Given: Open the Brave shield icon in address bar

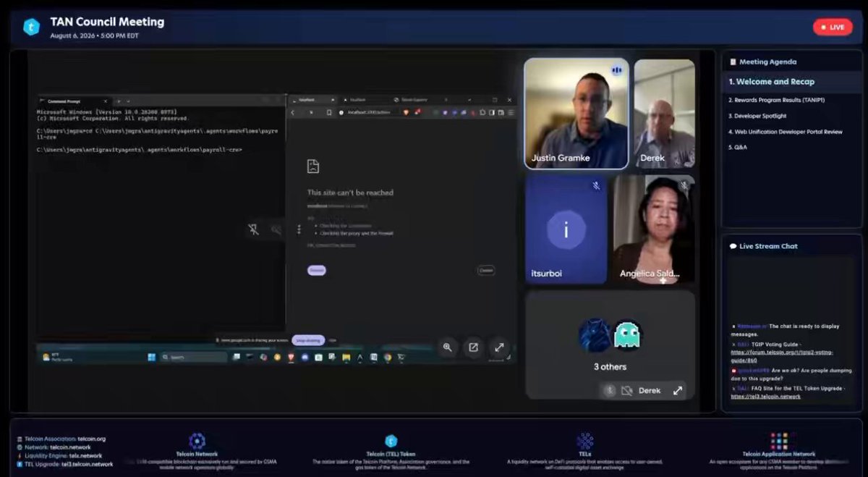Looking at the screenshot, I should [x=406, y=112].
